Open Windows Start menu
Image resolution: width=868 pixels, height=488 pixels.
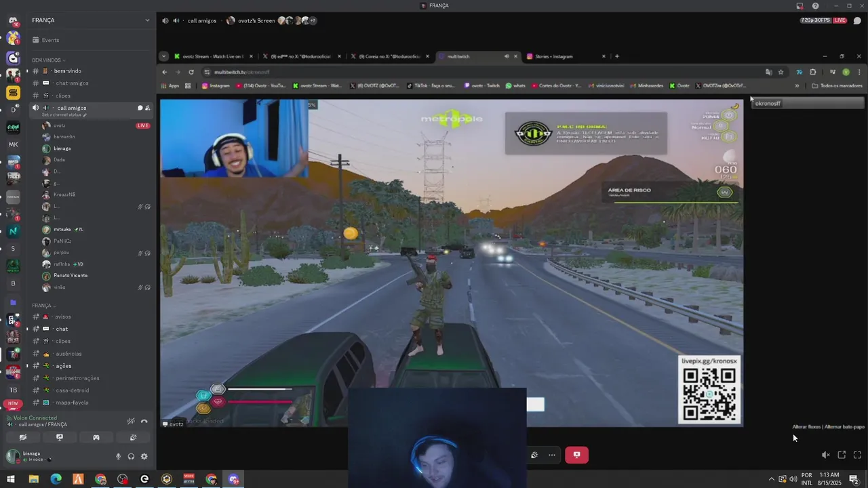click(11, 479)
